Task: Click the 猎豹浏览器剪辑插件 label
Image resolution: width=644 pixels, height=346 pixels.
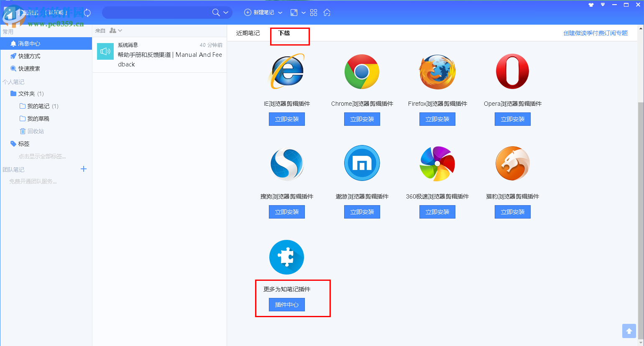Action: point(513,196)
